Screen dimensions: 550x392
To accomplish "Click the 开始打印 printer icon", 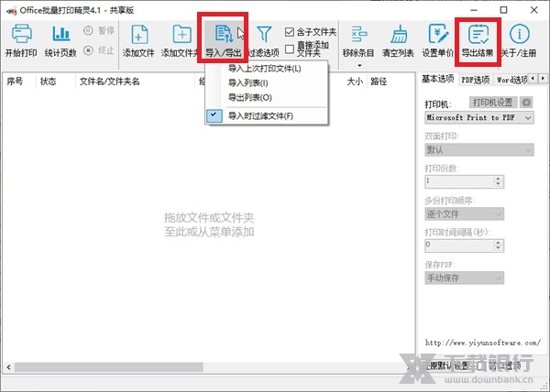I will click(22, 34).
